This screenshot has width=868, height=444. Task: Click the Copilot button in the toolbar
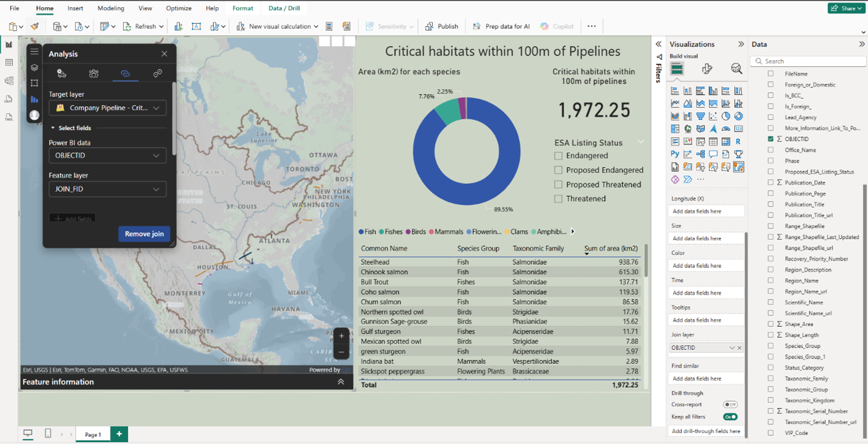tap(557, 26)
